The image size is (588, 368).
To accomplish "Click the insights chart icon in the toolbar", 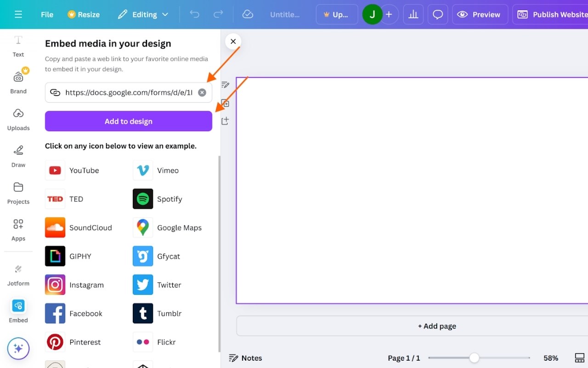I will click(413, 14).
